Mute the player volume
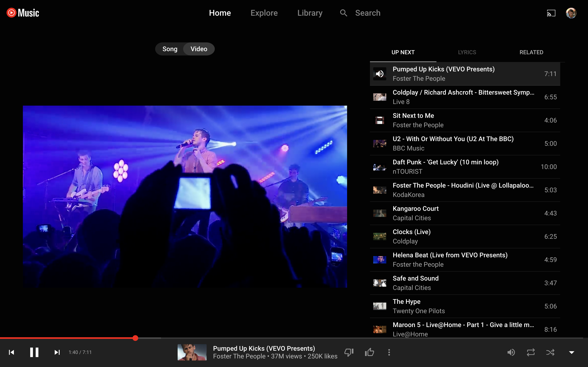 (x=511, y=352)
